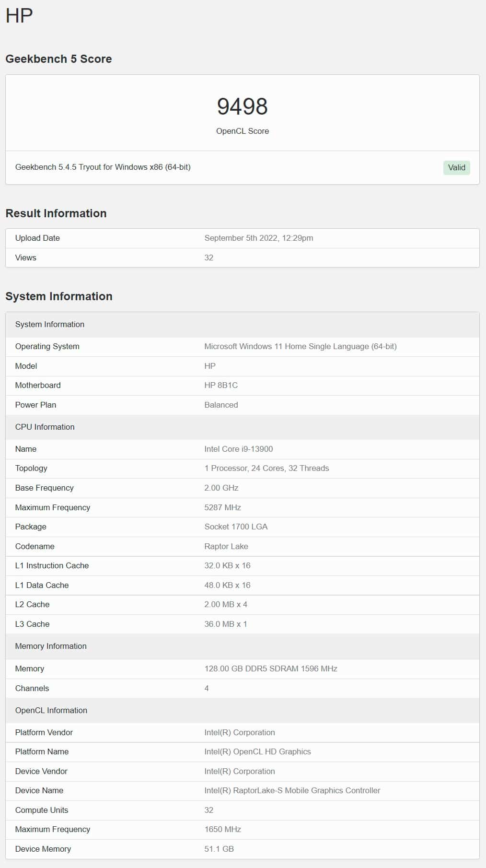Click the 128.00 GB DDR5 memory value
Image resolution: width=486 pixels, height=868 pixels.
(x=271, y=669)
